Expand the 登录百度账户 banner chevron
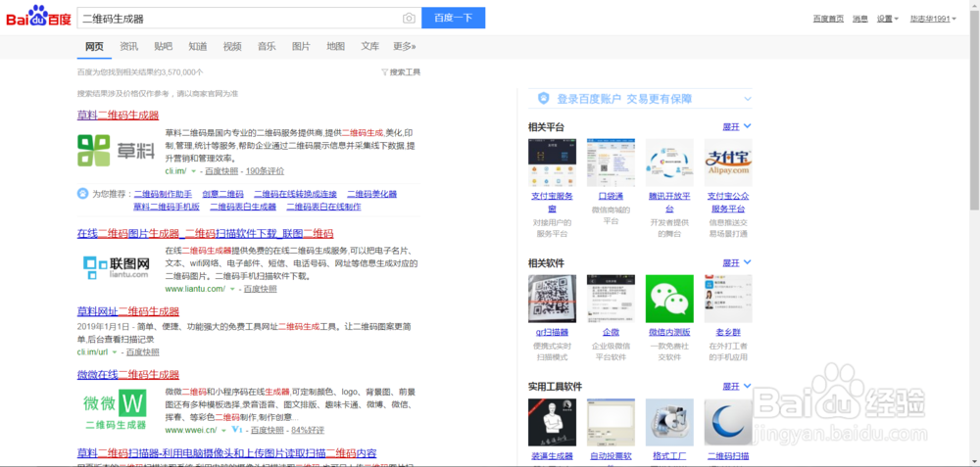The width and height of the screenshot is (980, 467). [x=748, y=99]
